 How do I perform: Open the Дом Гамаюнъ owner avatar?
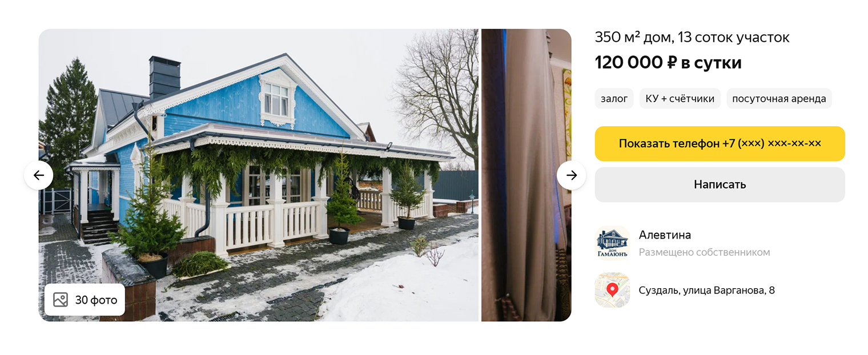[612, 243]
